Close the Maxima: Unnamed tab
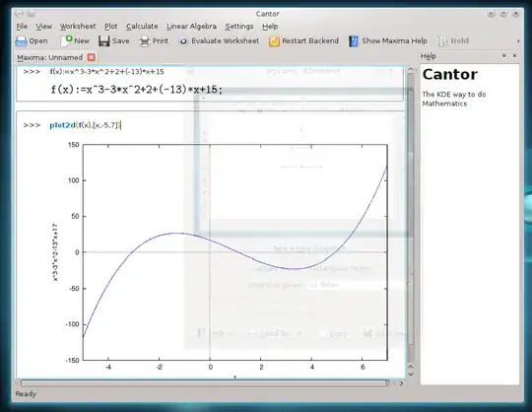 pos(92,57)
